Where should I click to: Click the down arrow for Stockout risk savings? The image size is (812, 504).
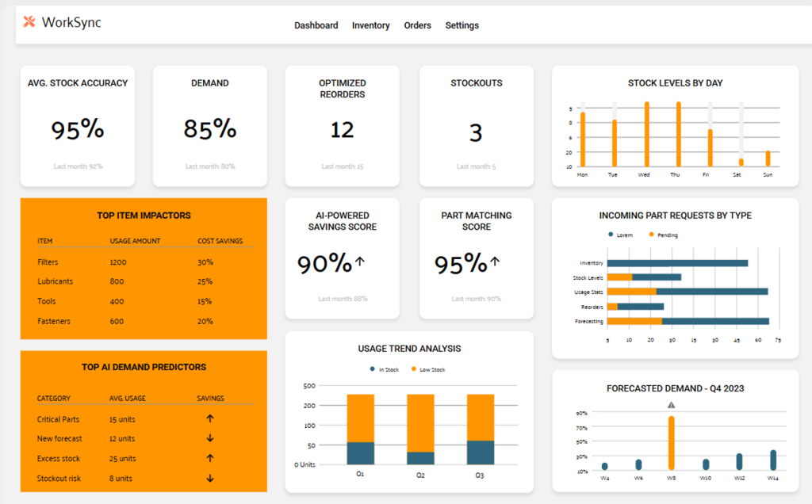coord(209,478)
